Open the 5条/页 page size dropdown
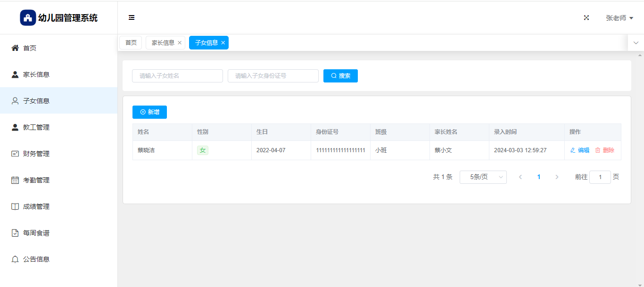This screenshot has height=287, width=644. click(483, 177)
